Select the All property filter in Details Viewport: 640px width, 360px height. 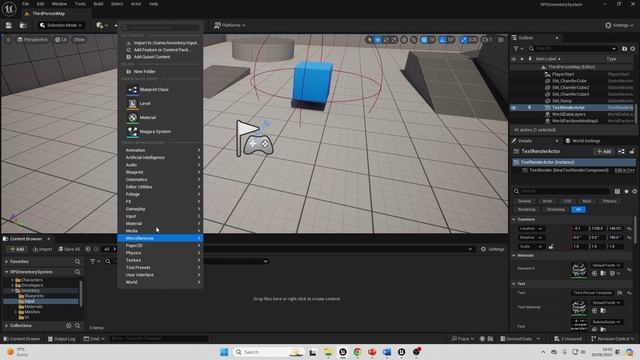578,209
